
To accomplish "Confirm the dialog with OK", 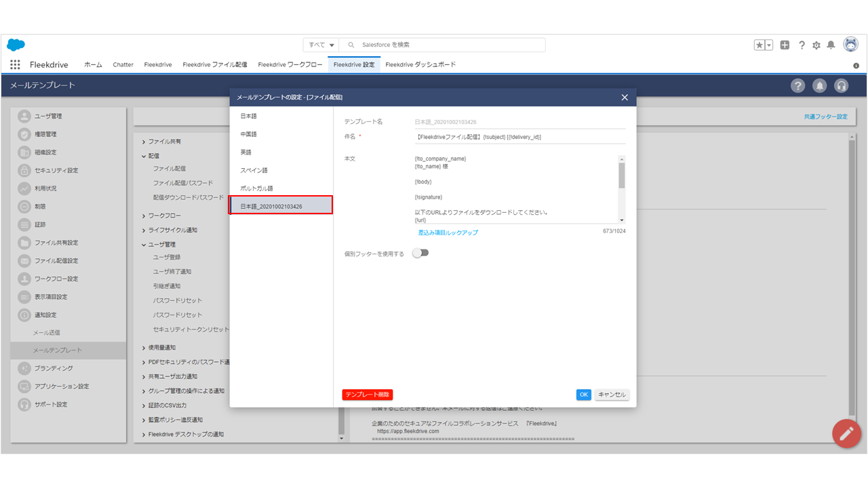I will (x=584, y=394).
